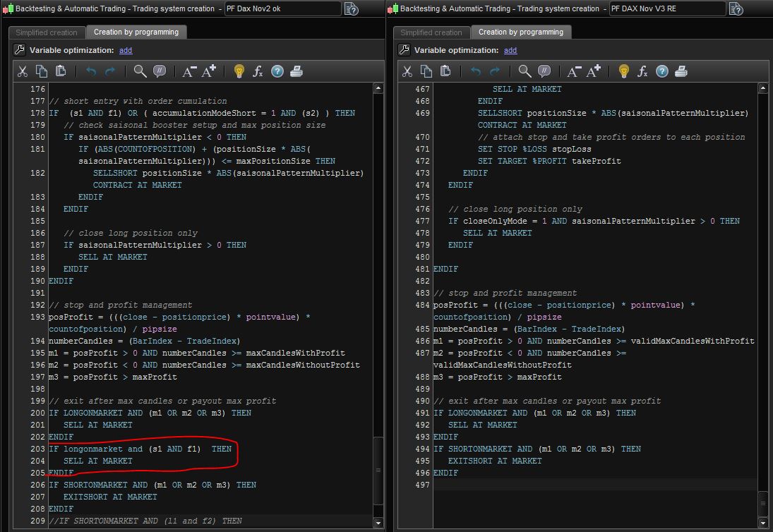The image size is (773, 532).
Task: Click Copy icon in PF Dax Nov2 ok editor
Action: click(x=42, y=71)
